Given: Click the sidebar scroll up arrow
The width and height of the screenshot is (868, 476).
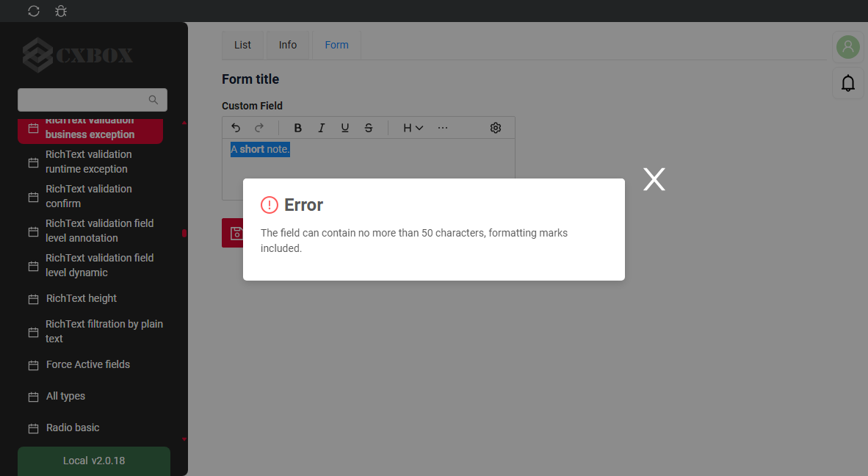Looking at the screenshot, I should 184,123.
